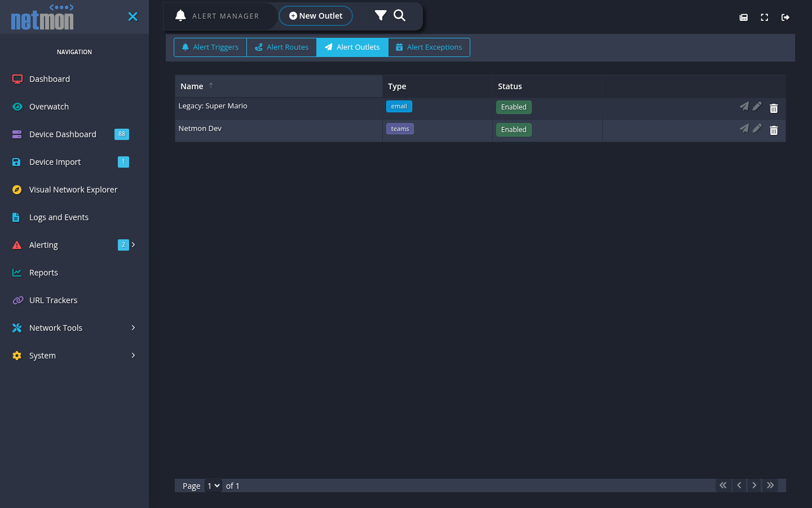Open the news icon in top bar
This screenshot has width=812, height=508.
click(744, 17)
